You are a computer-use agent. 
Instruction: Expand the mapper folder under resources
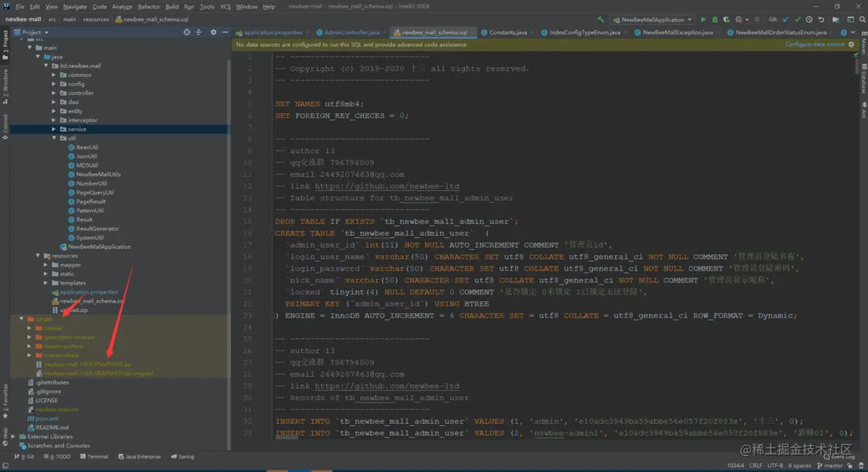pos(46,265)
